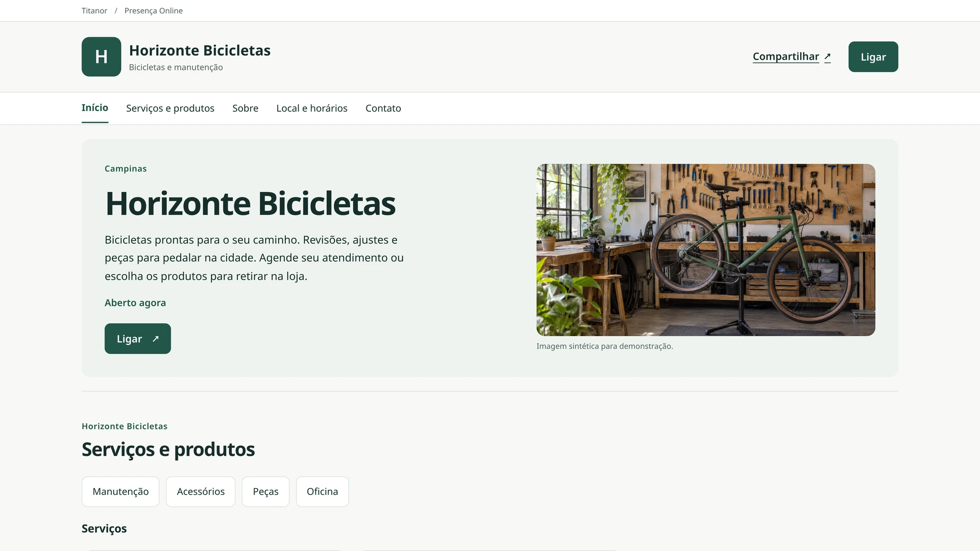Filter by Manutenção chip
Screen dimensions: 980x551
[120, 492]
